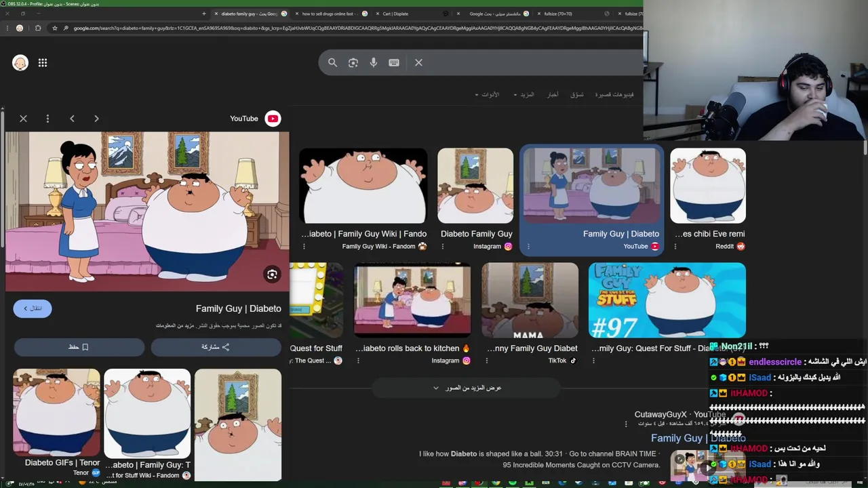
Task: Open the 'Diabeto GIFs | Tenor' related link
Action: pos(62,462)
